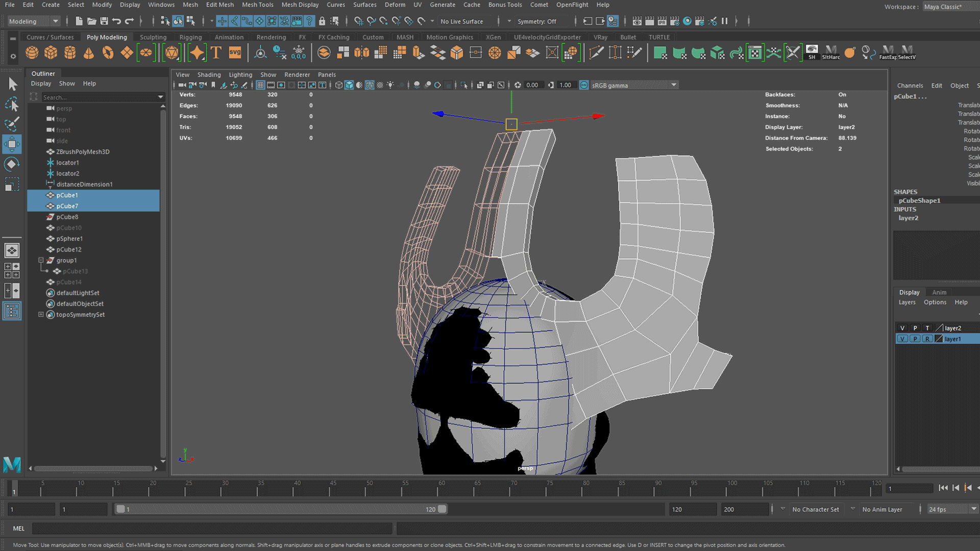
Task: Click the playback range slider bar
Action: [x=281, y=509]
